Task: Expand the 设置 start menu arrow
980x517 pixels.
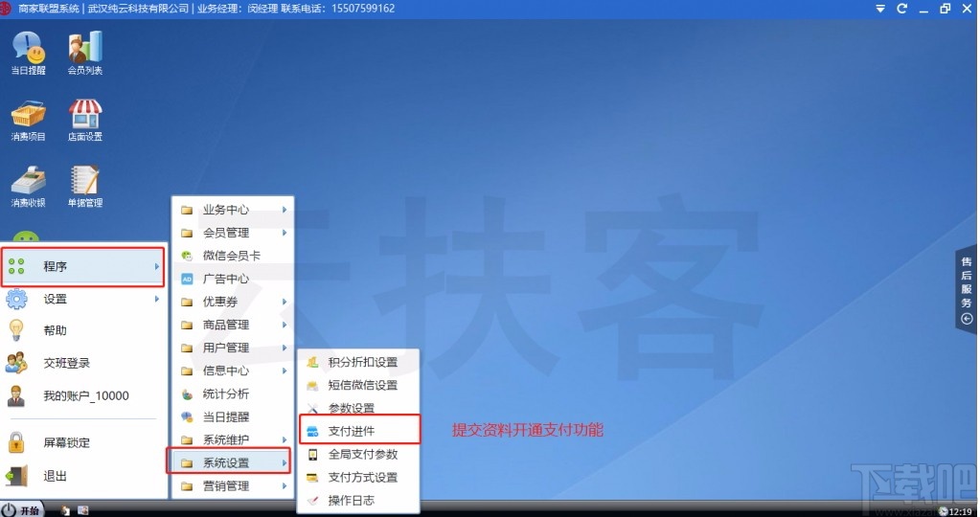Action: coord(156,299)
